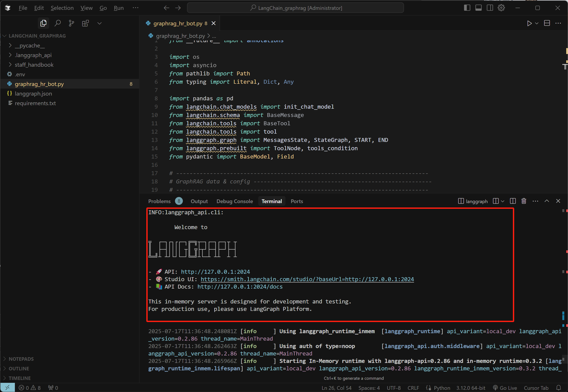Close the graphrag_hr_bot.py tab
Viewport: 568px width, 392px height.
point(213,23)
